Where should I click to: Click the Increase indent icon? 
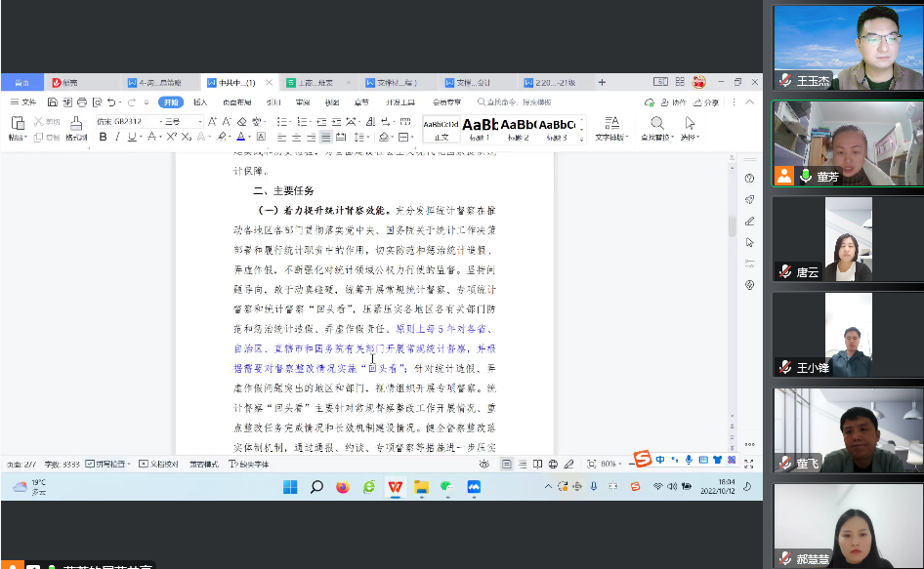pos(336,121)
